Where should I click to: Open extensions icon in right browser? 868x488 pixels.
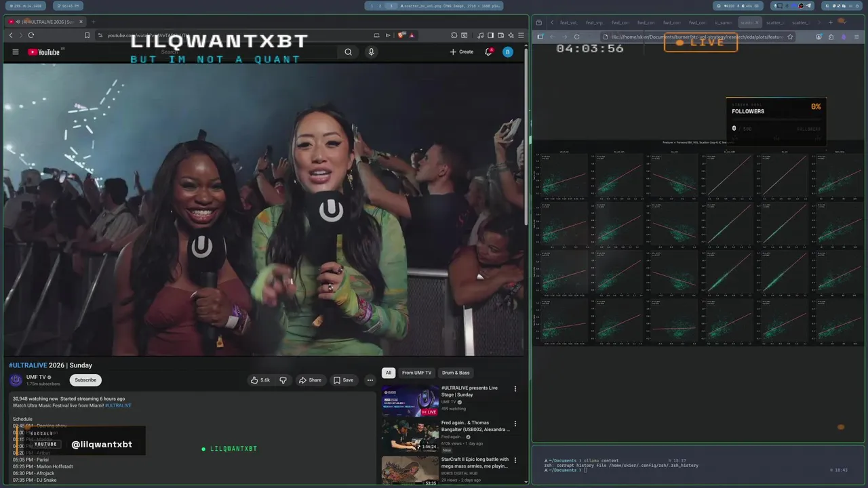click(832, 37)
